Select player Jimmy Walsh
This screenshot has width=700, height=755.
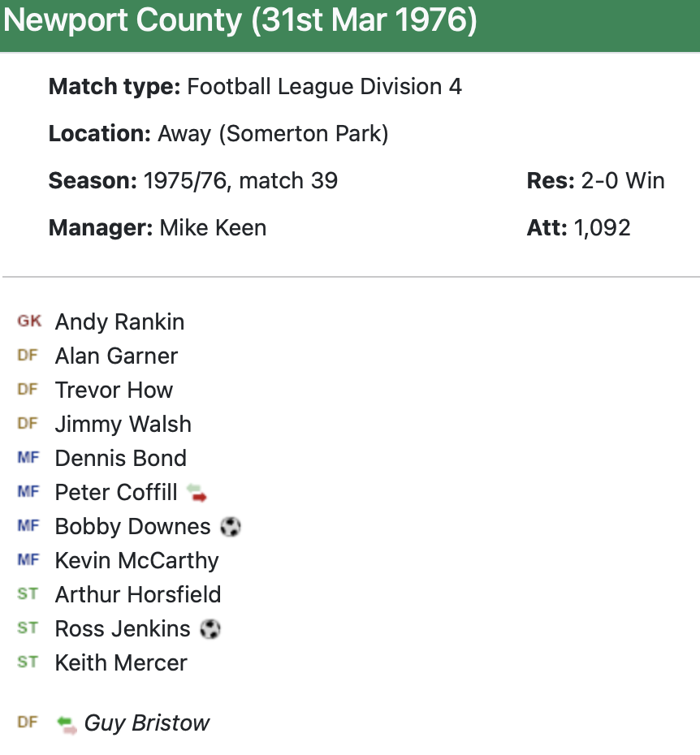coord(123,425)
